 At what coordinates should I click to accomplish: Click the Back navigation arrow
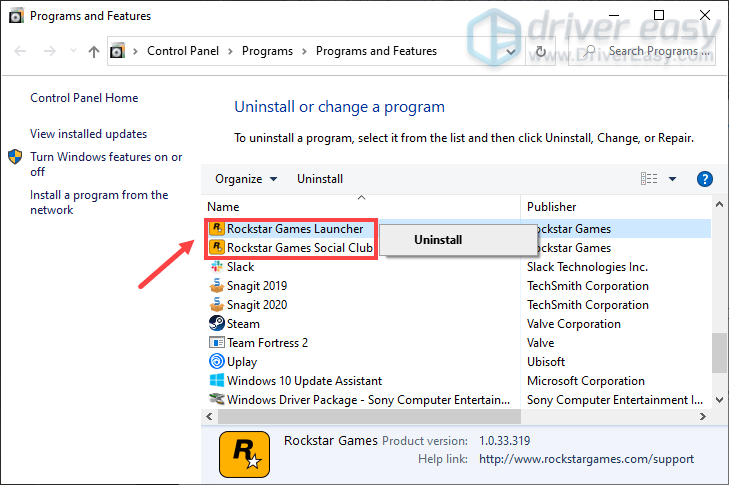20,51
